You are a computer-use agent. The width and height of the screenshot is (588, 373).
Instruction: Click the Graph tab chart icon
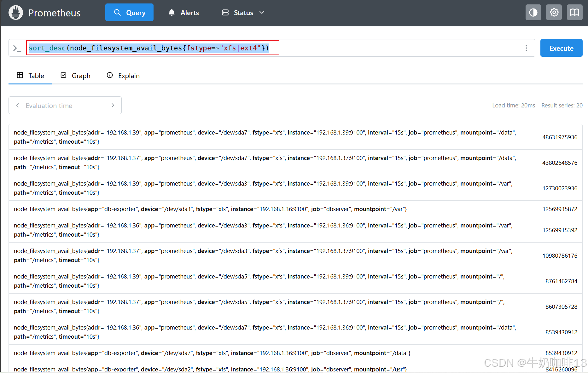pyautogui.click(x=63, y=75)
